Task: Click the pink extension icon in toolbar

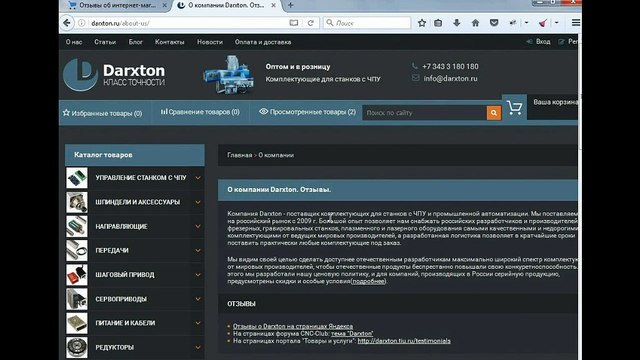Action: coord(543,23)
